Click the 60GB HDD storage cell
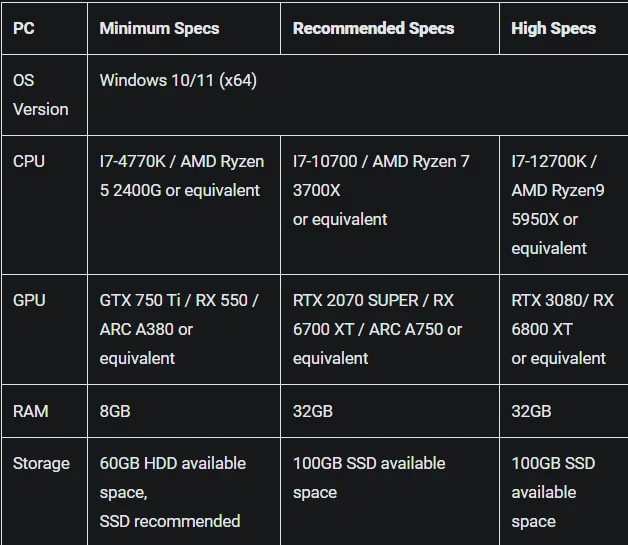This screenshot has height=545, width=628. pos(184,492)
